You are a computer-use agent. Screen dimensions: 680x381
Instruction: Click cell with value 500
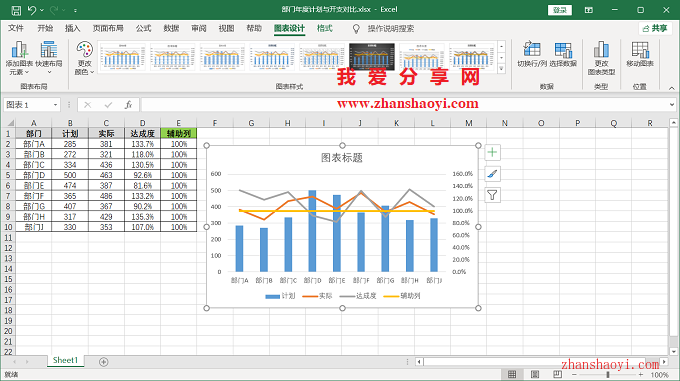coord(70,175)
